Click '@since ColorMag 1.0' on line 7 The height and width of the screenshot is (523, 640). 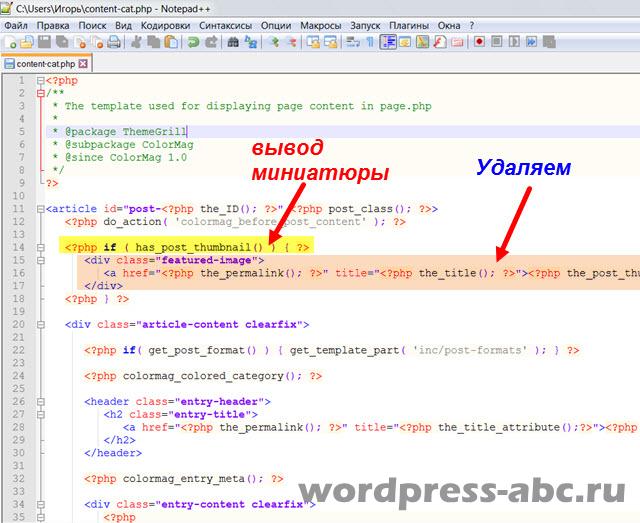point(126,158)
